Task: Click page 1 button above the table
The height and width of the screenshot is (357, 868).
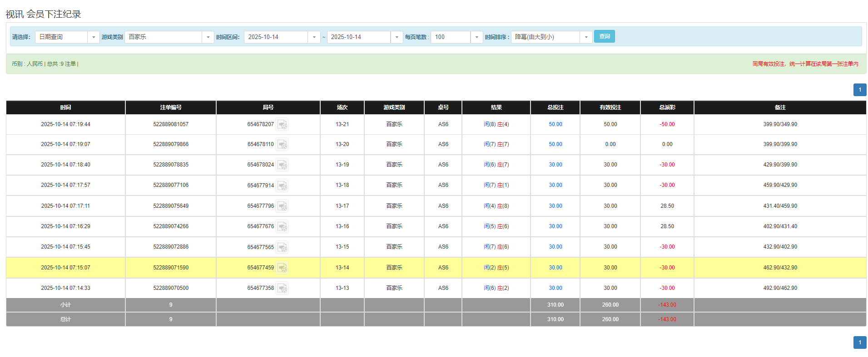Action: tap(859, 90)
